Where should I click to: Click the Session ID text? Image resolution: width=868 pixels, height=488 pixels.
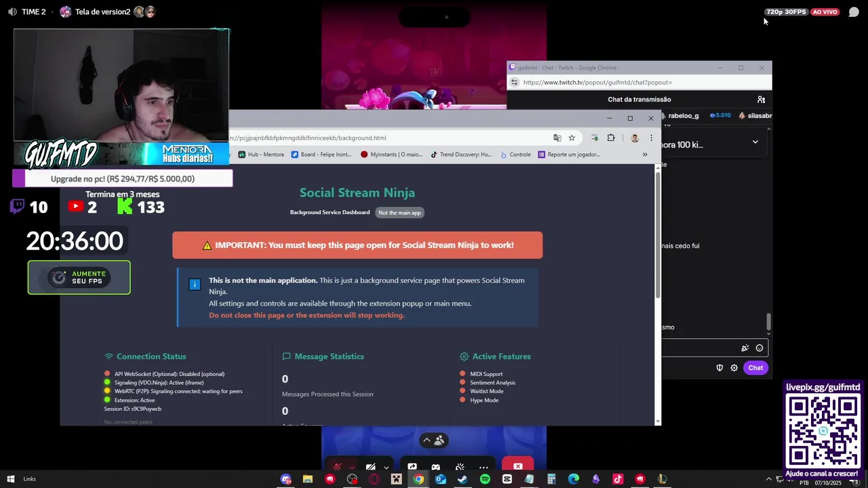coord(133,409)
